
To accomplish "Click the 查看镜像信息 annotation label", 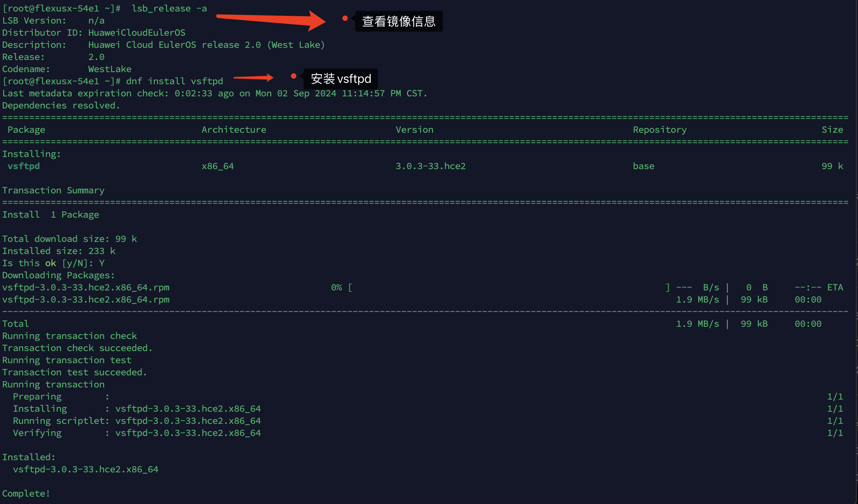I will (399, 22).
